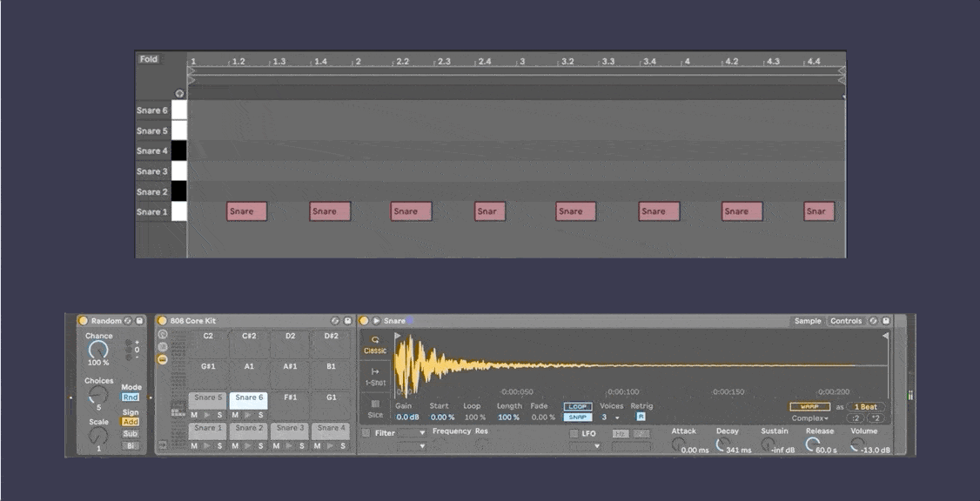Open the Voices dropdown
The height and width of the screenshot is (501, 980).
tap(611, 417)
